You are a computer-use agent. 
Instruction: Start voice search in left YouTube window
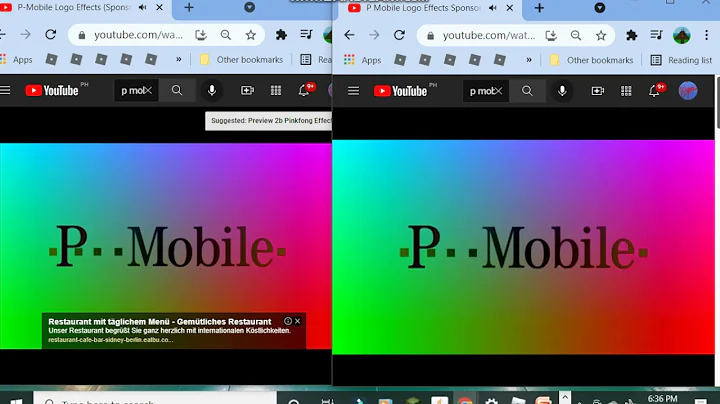(x=212, y=90)
